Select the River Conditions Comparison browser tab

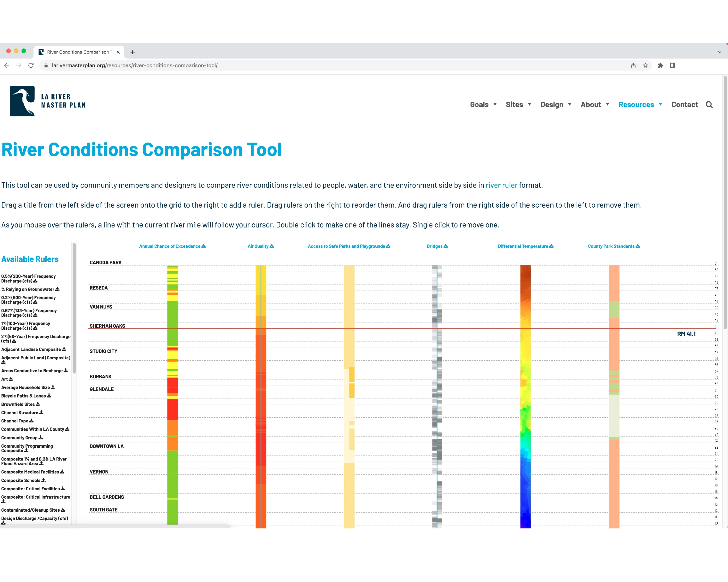pos(78,52)
